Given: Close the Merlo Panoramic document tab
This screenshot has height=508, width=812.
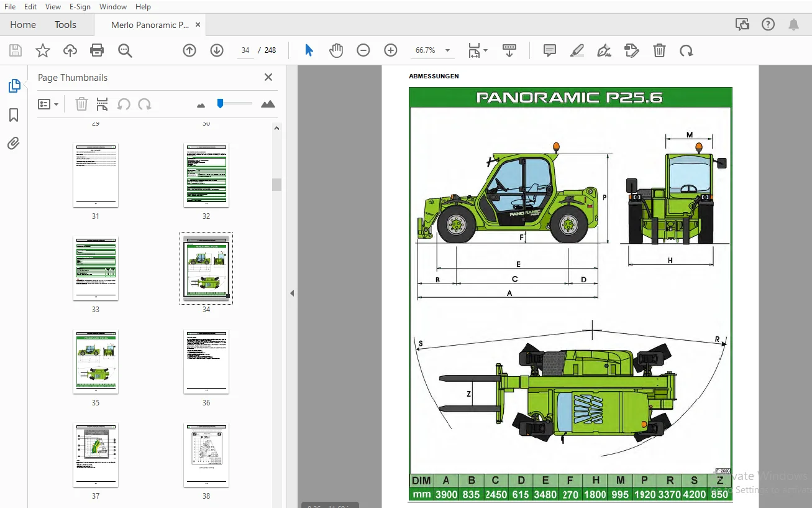Looking at the screenshot, I should [198, 25].
